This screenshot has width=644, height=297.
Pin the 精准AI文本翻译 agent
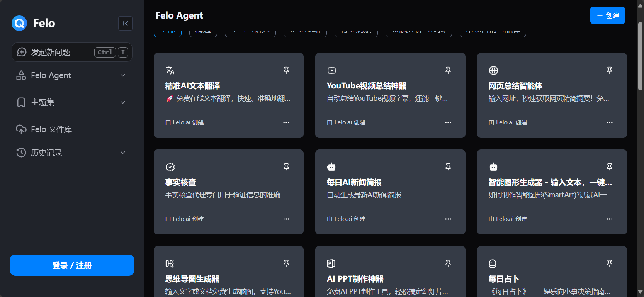[x=286, y=70]
